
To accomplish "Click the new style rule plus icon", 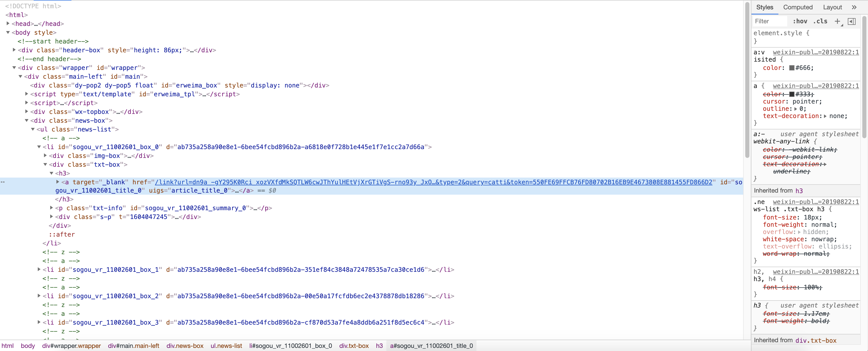I will 837,21.
